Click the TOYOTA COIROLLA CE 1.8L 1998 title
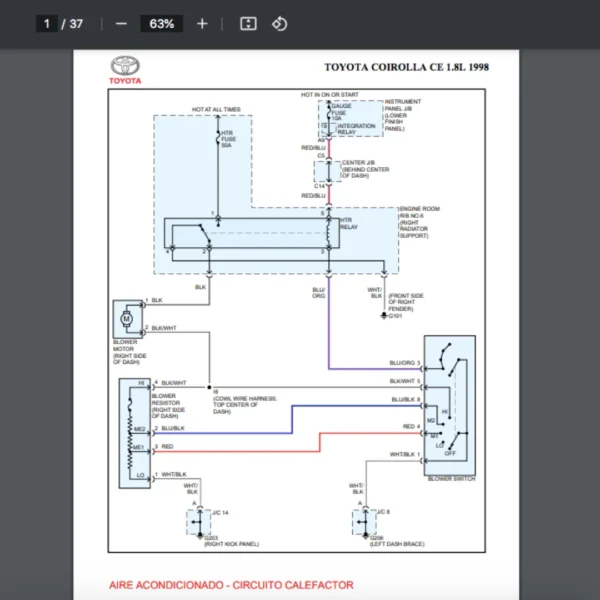 coord(406,67)
